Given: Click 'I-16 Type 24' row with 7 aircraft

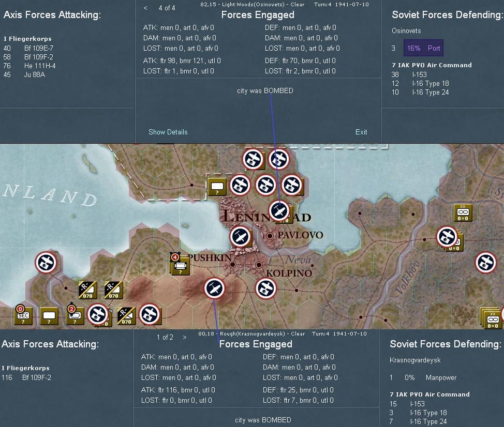Looking at the screenshot, I should [x=418, y=421].
